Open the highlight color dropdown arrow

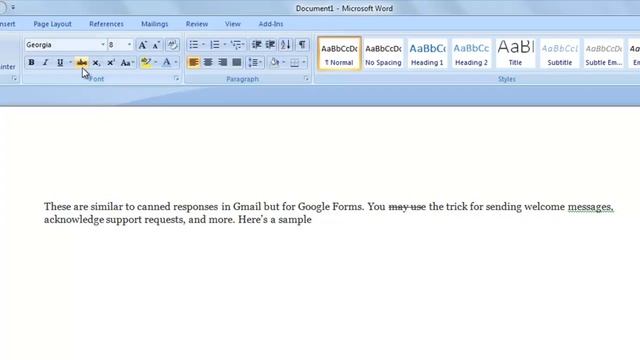pyautogui.click(x=156, y=62)
